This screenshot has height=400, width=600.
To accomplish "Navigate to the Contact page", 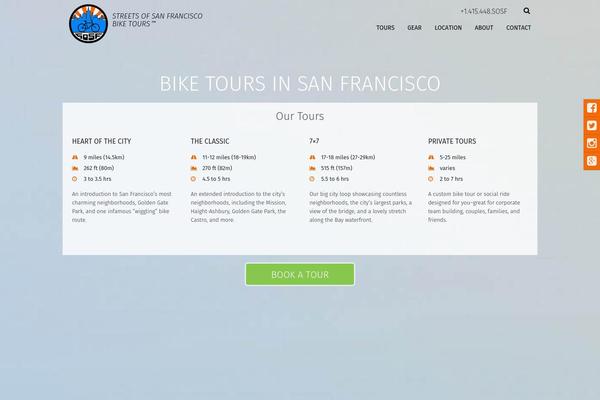I will click(x=518, y=28).
